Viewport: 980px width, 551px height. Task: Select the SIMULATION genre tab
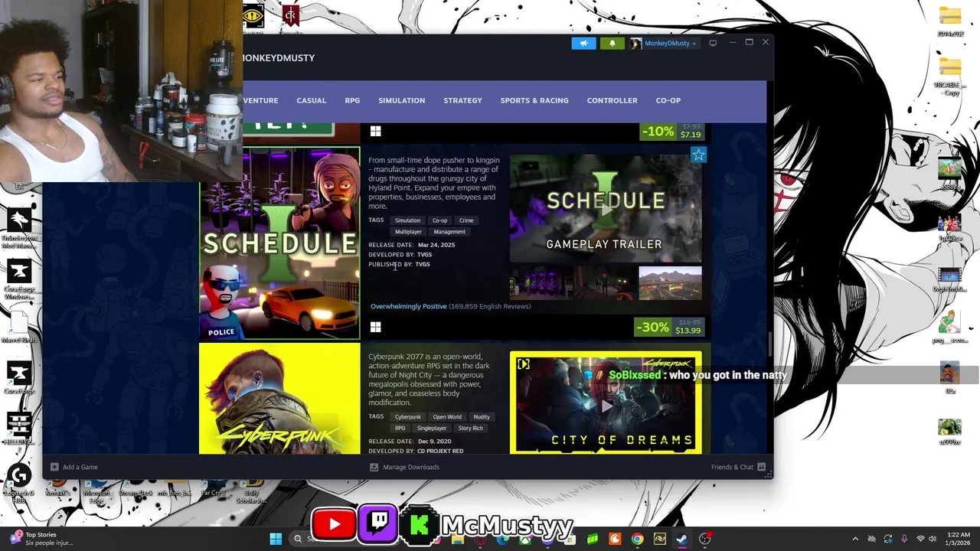[x=401, y=100]
